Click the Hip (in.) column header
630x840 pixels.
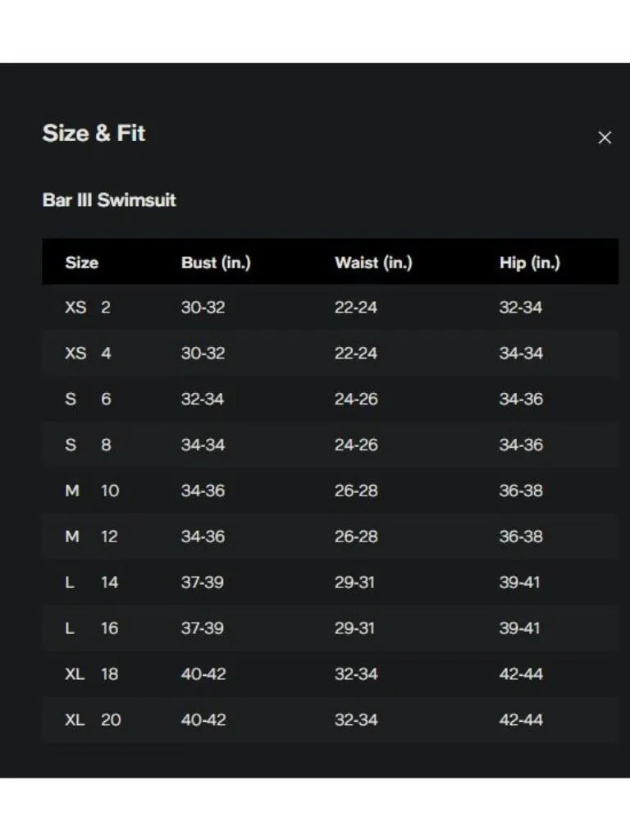(530, 262)
